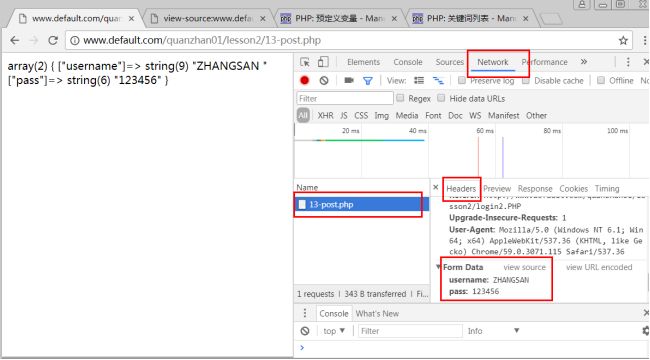The height and width of the screenshot is (360, 650).
Task: Clear the network log icon
Action: [324, 80]
